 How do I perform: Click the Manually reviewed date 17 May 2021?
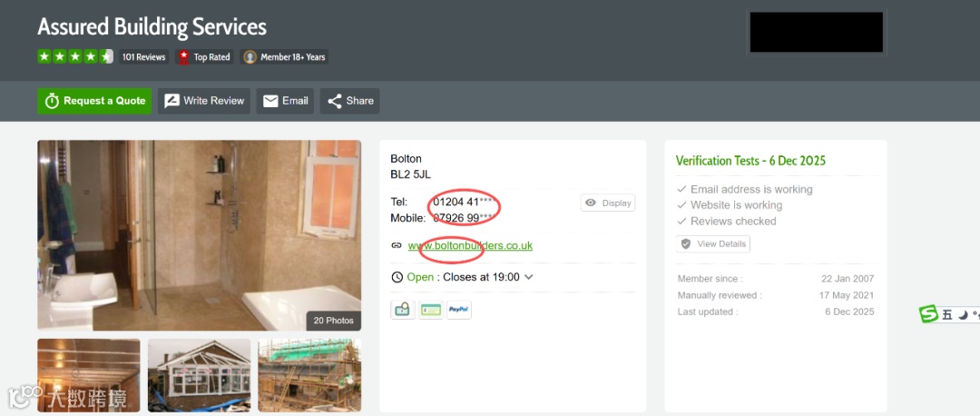click(x=847, y=295)
